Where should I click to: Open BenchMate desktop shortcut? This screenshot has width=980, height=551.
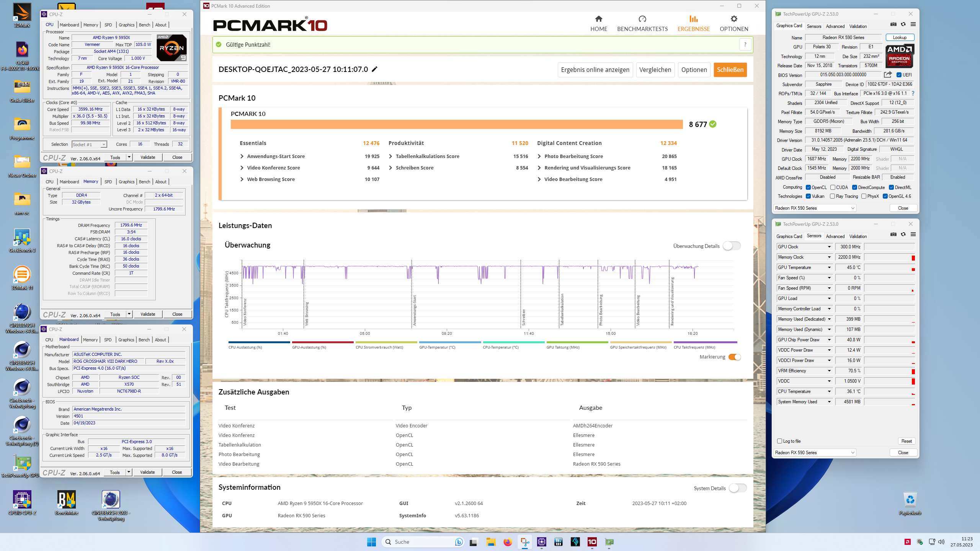pos(66,502)
